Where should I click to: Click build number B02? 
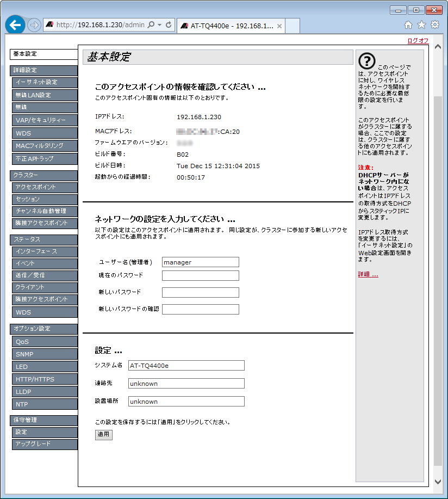pyautogui.click(x=183, y=155)
